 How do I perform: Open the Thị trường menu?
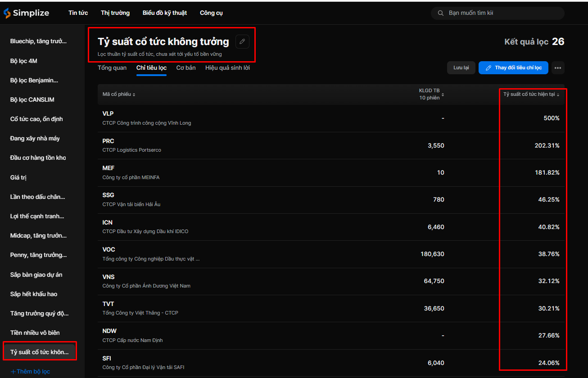click(115, 13)
